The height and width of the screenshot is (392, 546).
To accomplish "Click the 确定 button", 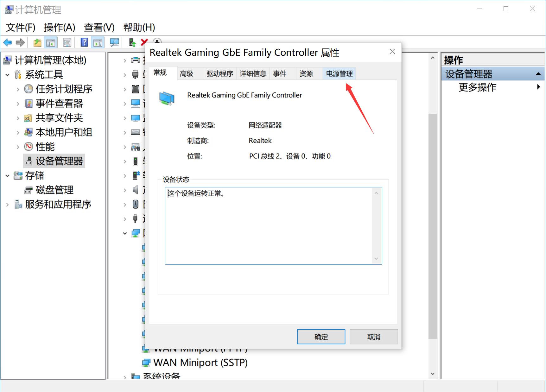I will [x=321, y=337].
